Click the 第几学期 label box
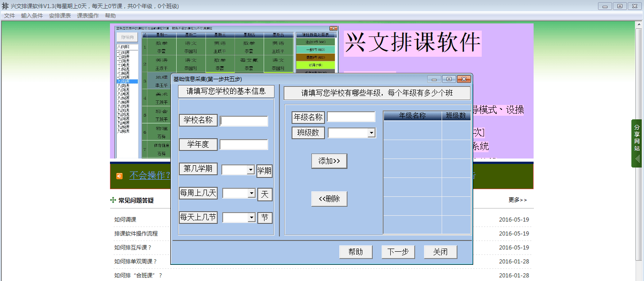644x281 pixels. [x=198, y=169]
